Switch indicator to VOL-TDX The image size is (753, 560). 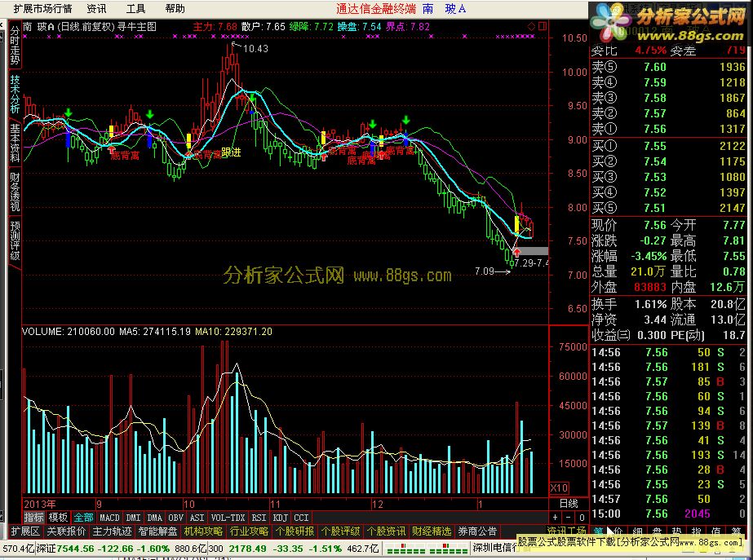tap(228, 518)
